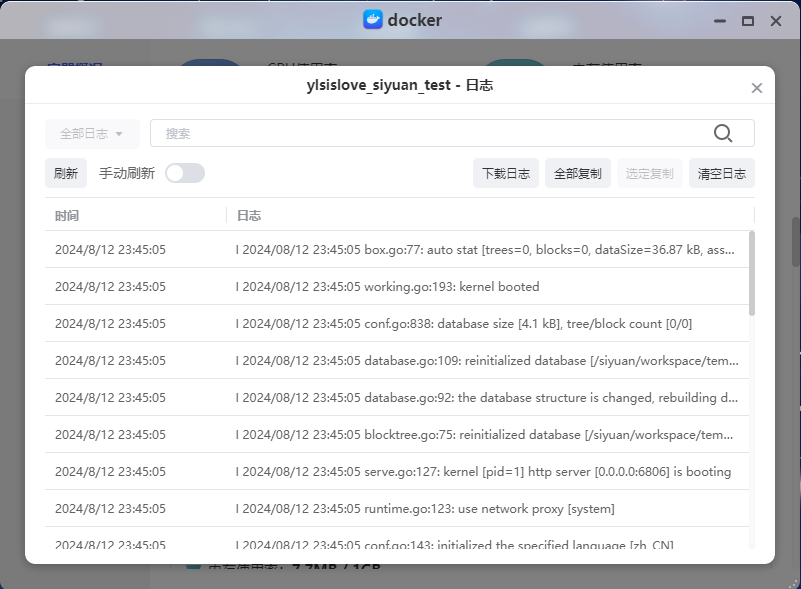Copy all logs with 全部复制
The image size is (801, 589).
tap(578, 173)
